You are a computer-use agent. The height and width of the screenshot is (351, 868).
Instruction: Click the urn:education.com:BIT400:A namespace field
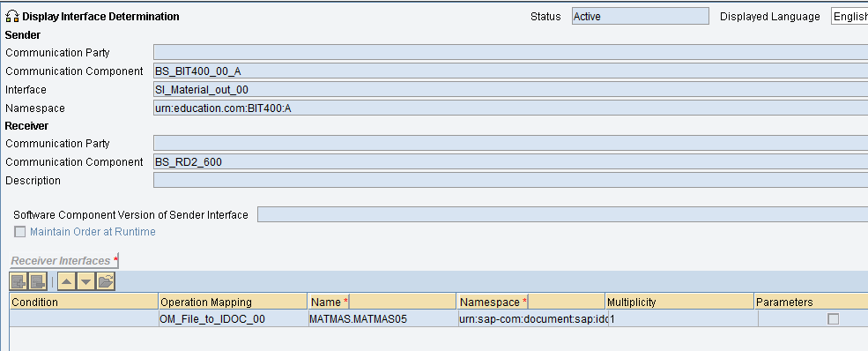(x=510, y=108)
